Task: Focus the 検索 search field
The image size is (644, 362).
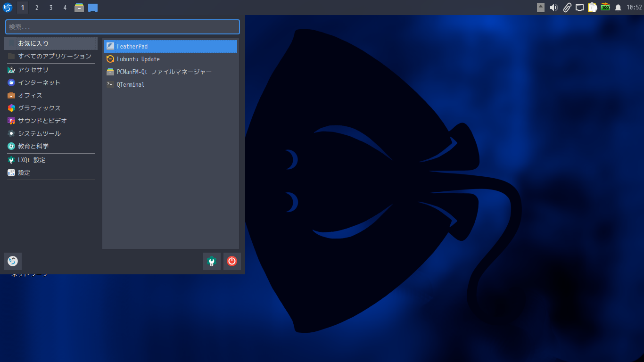Action: pyautogui.click(x=123, y=27)
